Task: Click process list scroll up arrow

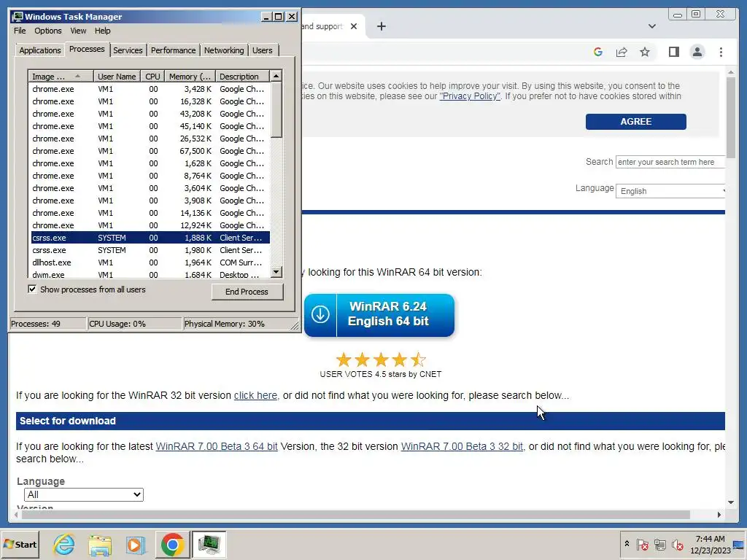Action: pyautogui.click(x=276, y=76)
